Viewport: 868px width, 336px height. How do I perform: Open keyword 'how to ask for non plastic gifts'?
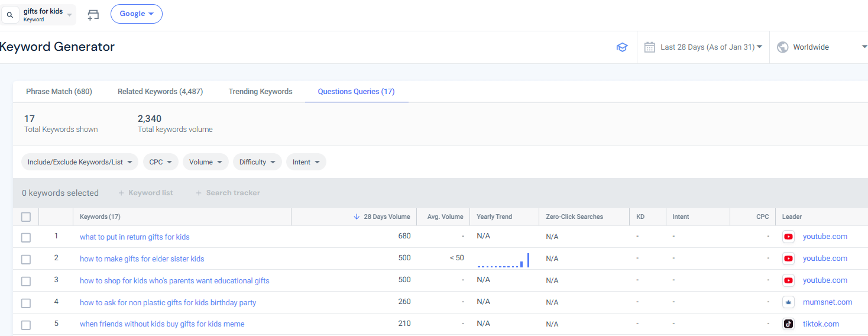168,302
